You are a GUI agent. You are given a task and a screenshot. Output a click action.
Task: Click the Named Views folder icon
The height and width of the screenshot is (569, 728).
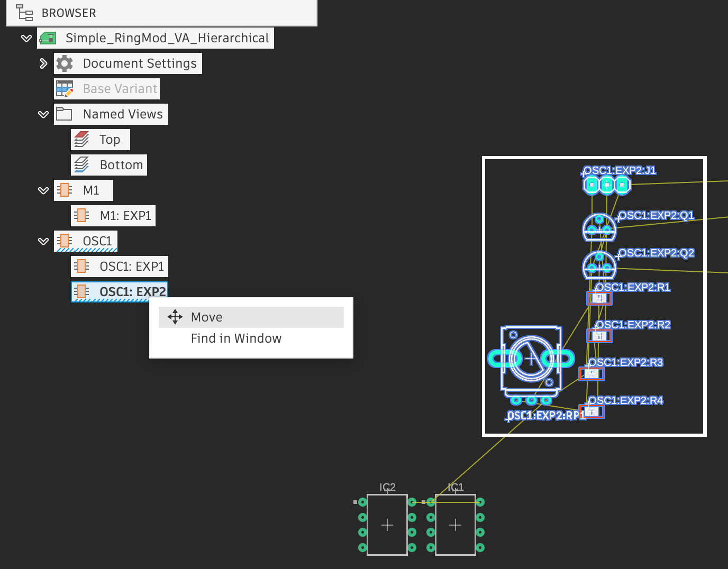pos(65,114)
